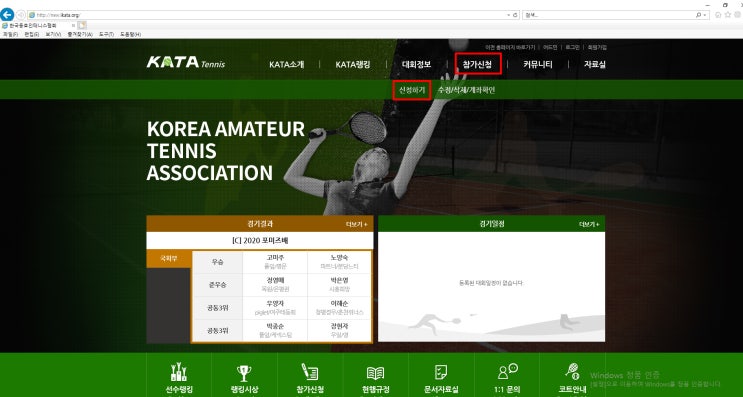Click third-place name 박곱순
743x397 pixels.
coord(275,326)
